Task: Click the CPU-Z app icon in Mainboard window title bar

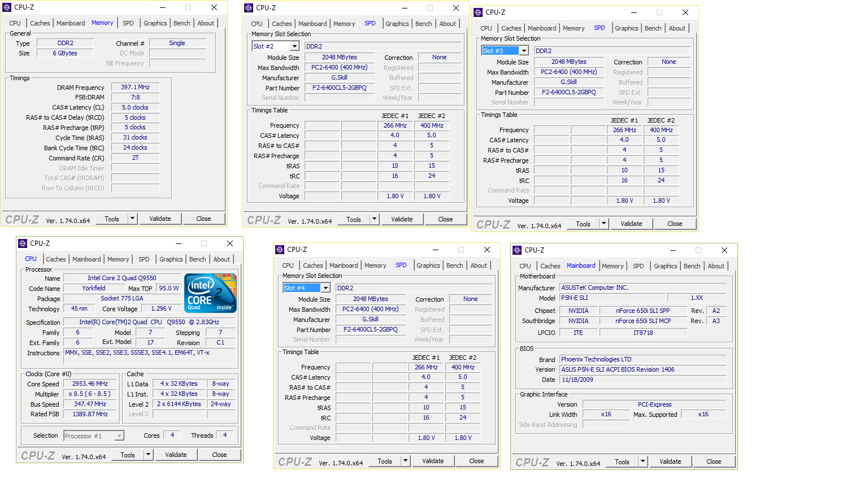Action: (x=517, y=250)
